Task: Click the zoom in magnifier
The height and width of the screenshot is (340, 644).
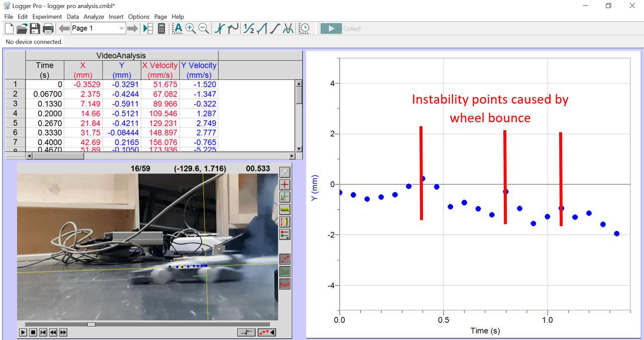Action: [x=190, y=29]
